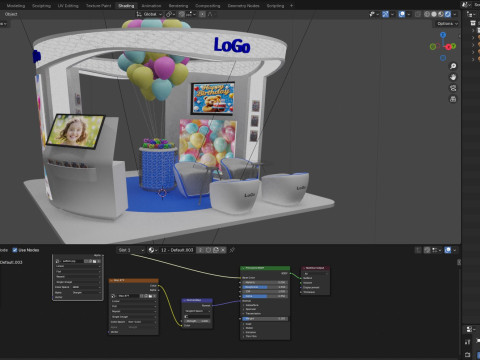
Task: Click the material user count button
Action: click(200, 250)
